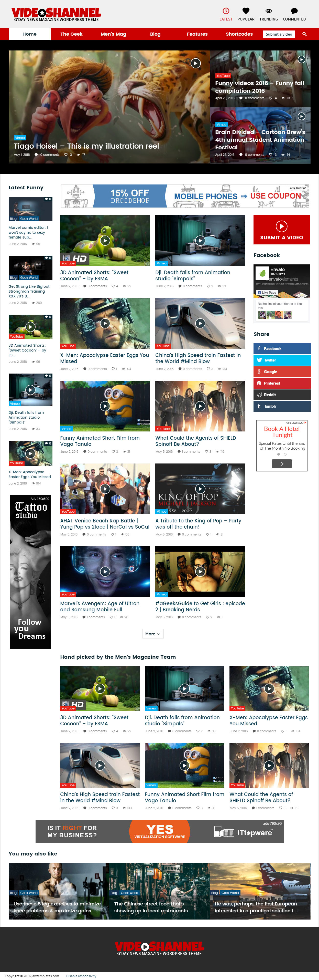Click Geek World tag on Marvel comic post
Screen dimensions: 319x980
[x=29, y=219]
